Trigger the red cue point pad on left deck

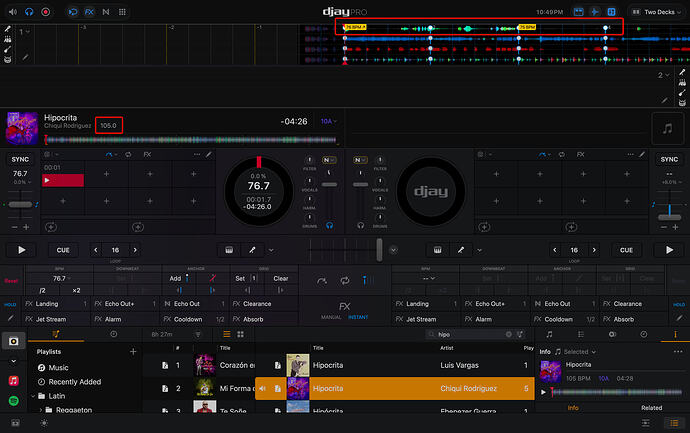point(63,180)
